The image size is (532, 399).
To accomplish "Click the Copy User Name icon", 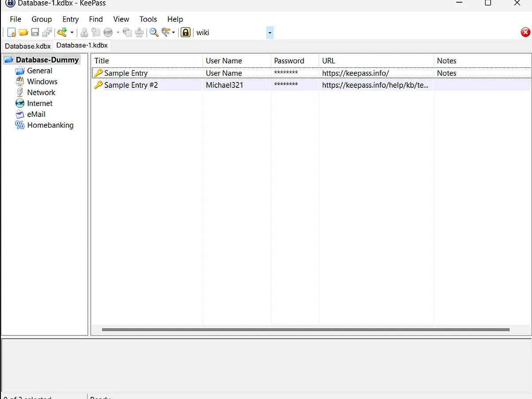I will 84,32.
